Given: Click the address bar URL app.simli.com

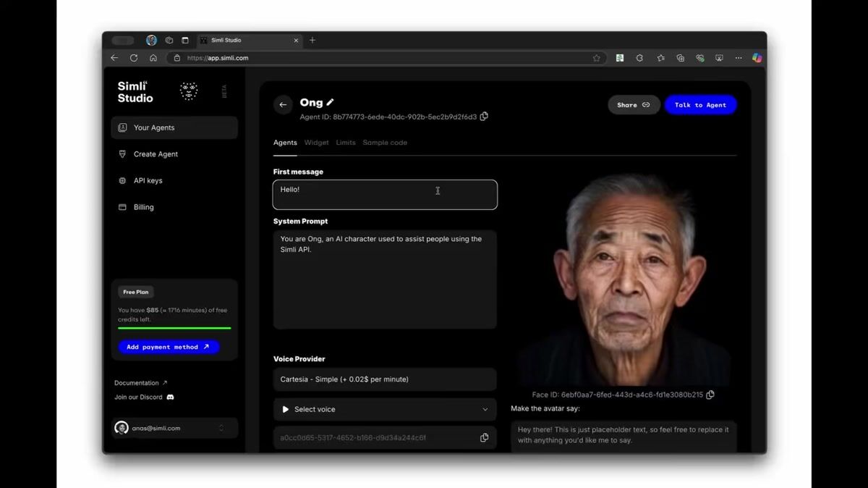Looking at the screenshot, I should point(218,58).
